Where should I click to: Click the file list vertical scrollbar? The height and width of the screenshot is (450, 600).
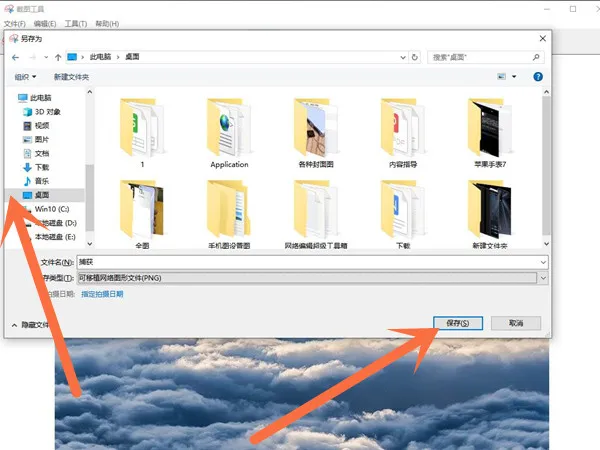click(546, 168)
